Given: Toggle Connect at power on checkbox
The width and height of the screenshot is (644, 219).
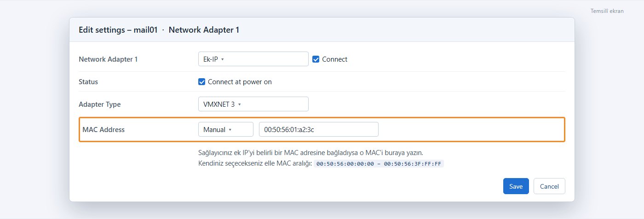Looking at the screenshot, I should point(201,82).
